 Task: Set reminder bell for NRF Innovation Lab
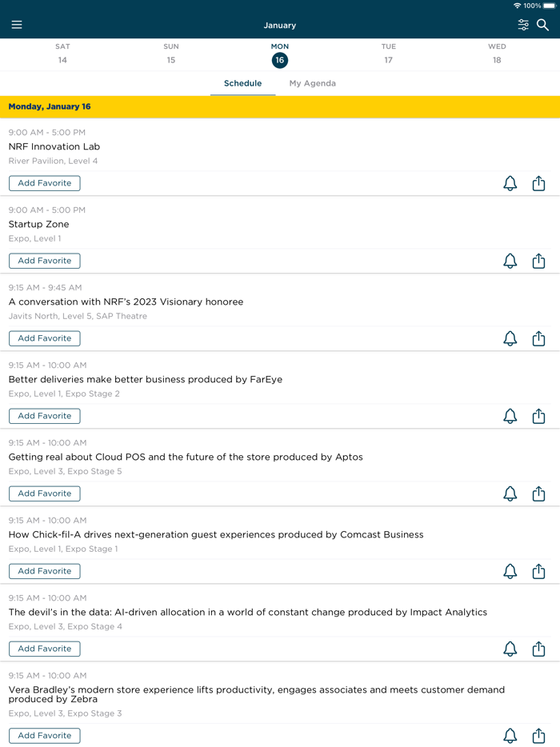point(510,183)
